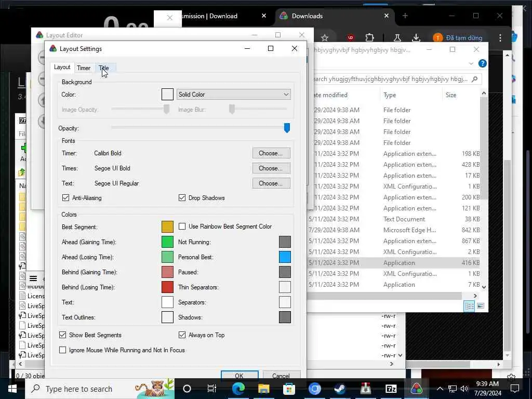
Task: Open Steam from the taskbar
Action: click(x=340, y=389)
